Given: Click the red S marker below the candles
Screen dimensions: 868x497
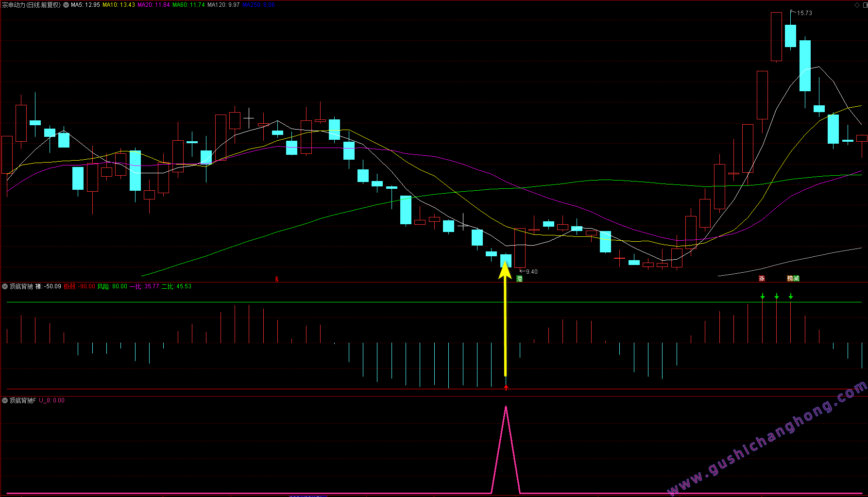Looking at the screenshot, I should 277,279.
